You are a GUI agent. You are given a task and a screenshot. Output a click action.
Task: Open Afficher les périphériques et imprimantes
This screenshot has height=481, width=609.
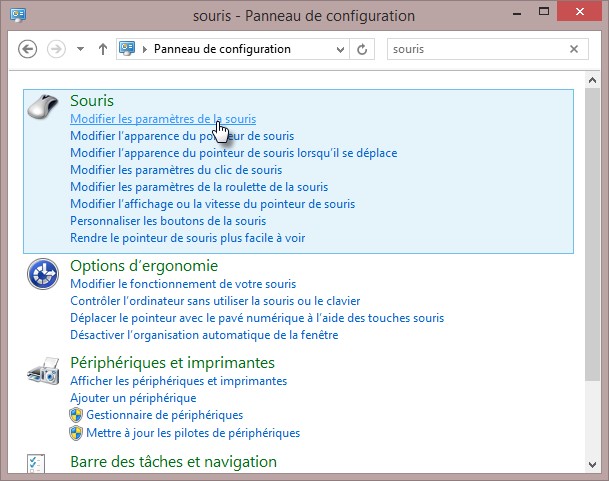179,381
